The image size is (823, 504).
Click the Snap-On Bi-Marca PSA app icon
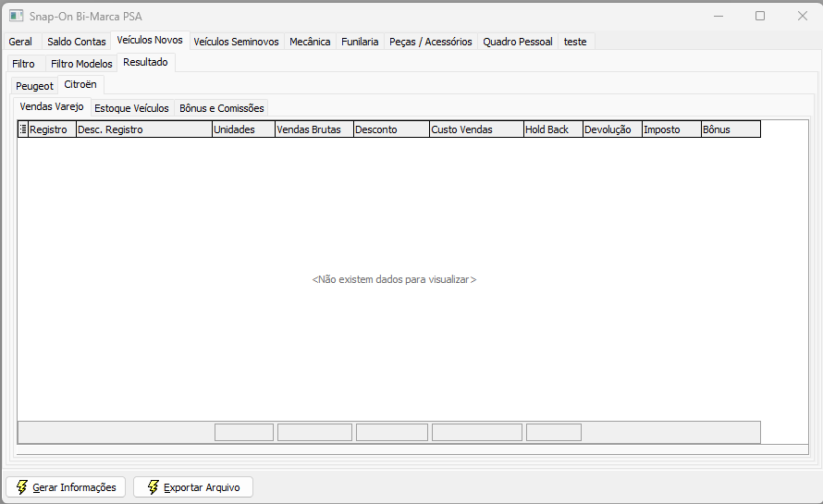[x=16, y=17]
